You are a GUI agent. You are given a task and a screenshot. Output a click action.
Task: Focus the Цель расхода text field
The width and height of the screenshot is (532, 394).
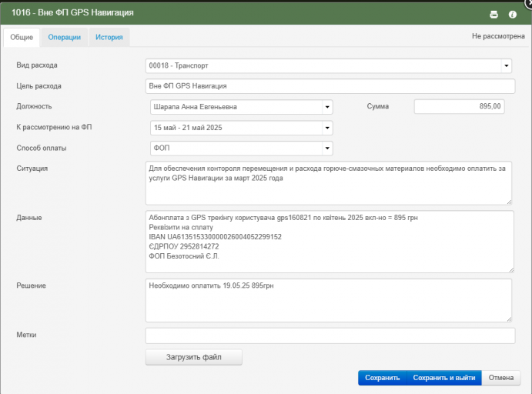[330, 86]
